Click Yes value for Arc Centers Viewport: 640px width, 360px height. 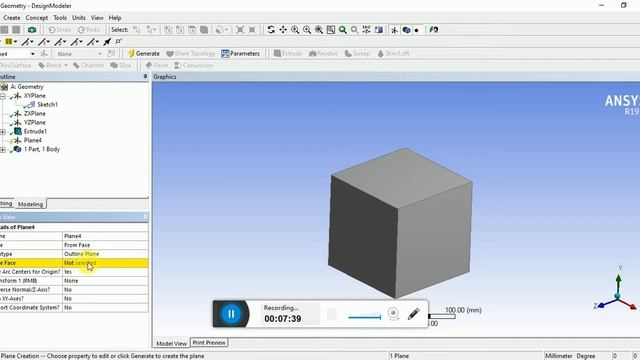click(x=106, y=272)
